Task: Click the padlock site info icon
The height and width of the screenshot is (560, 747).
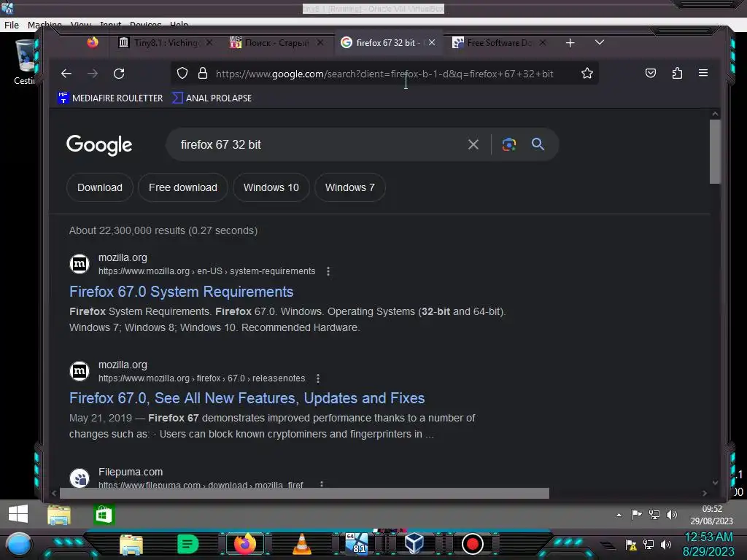Action: coord(203,74)
